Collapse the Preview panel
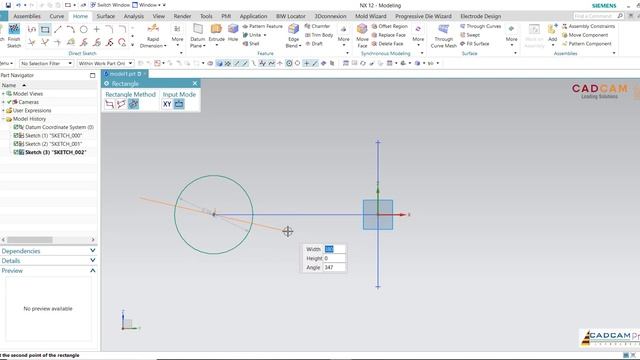This screenshot has height=360, width=640. (x=93, y=270)
